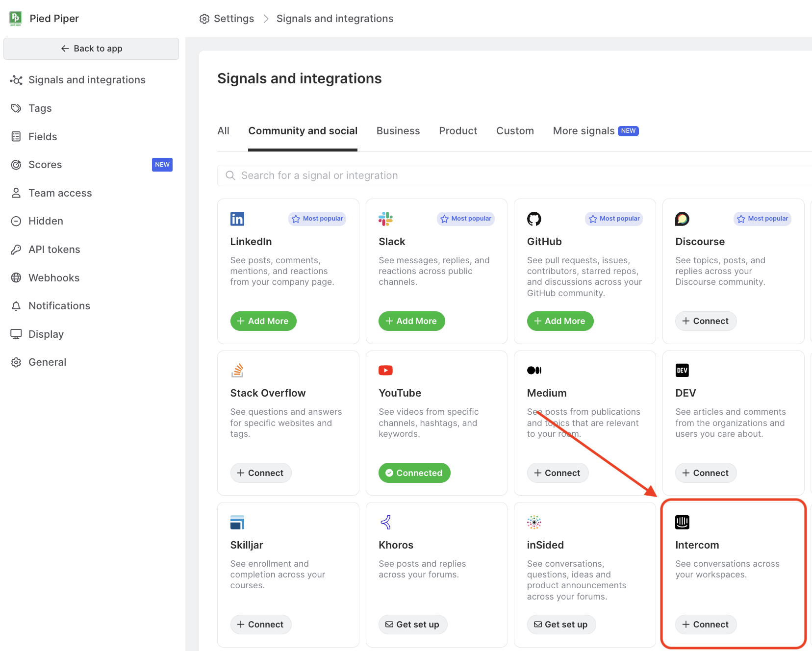Image resolution: width=812 pixels, height=651 pixels.
Task: Click the LinkedIn Most popular badge
Action: (317, 219)
